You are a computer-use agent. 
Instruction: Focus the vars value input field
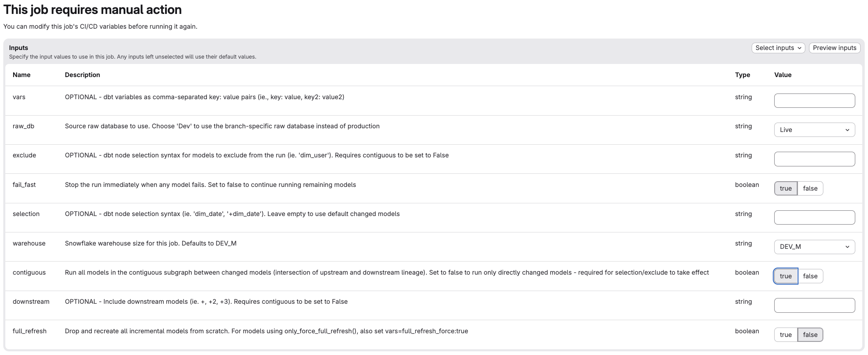click(814, 100)
